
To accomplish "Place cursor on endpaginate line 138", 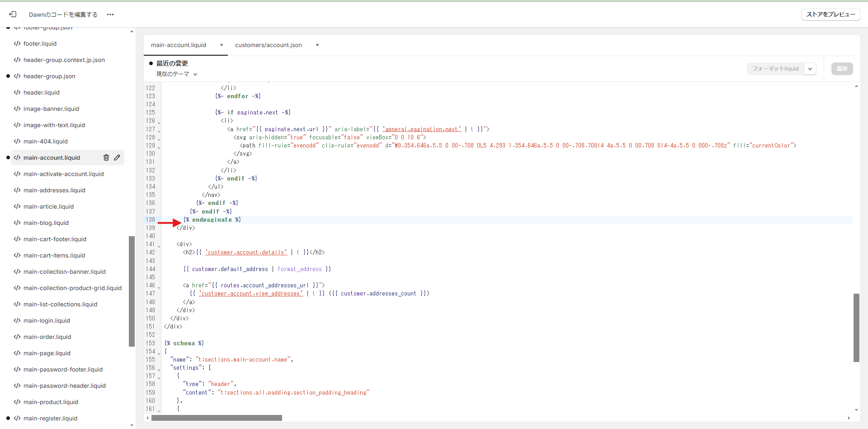I will [x=212, y=219].
